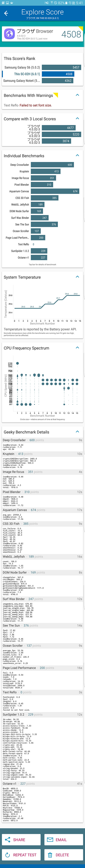
Task: Tap the back arrow in the header
Action: [6, 13]
